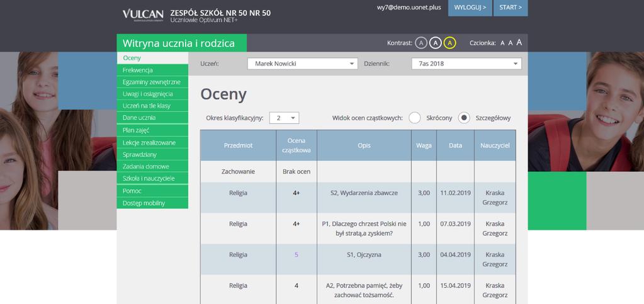Viewport: 644px width, 304px height.
Task: Click the date 11.02.2019
Action: coord(456,193)
